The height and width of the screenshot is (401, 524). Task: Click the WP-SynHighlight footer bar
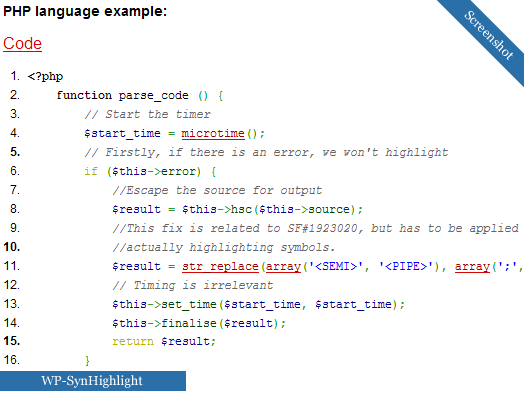[x=93, y=381]
